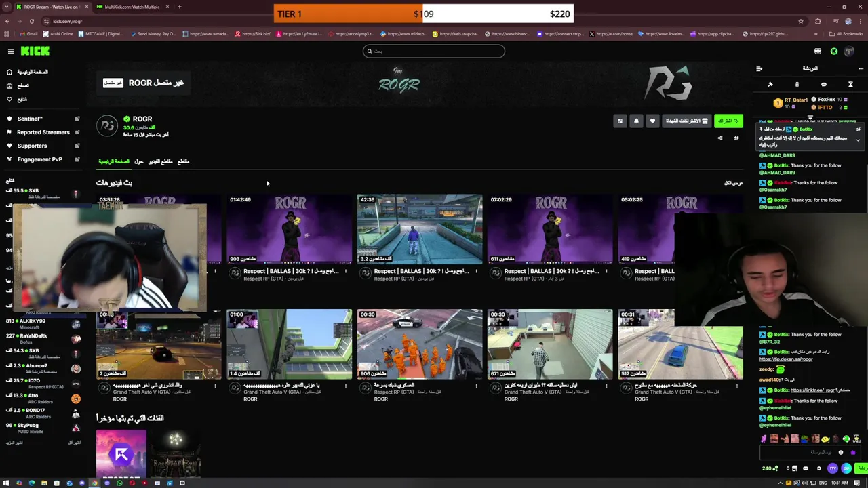Click the gift subscriptions button
The height and width of the screenshot is (488, 868).
(x=686, y=121)
